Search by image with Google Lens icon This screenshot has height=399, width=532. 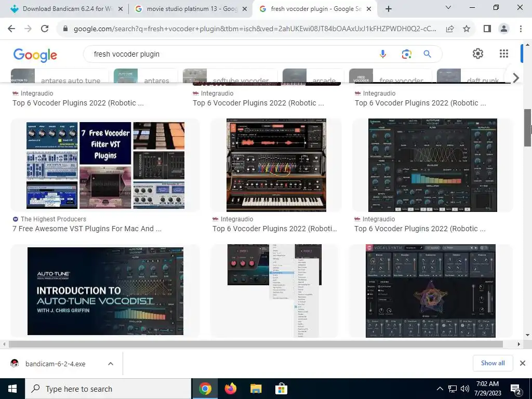click(406, 54)
